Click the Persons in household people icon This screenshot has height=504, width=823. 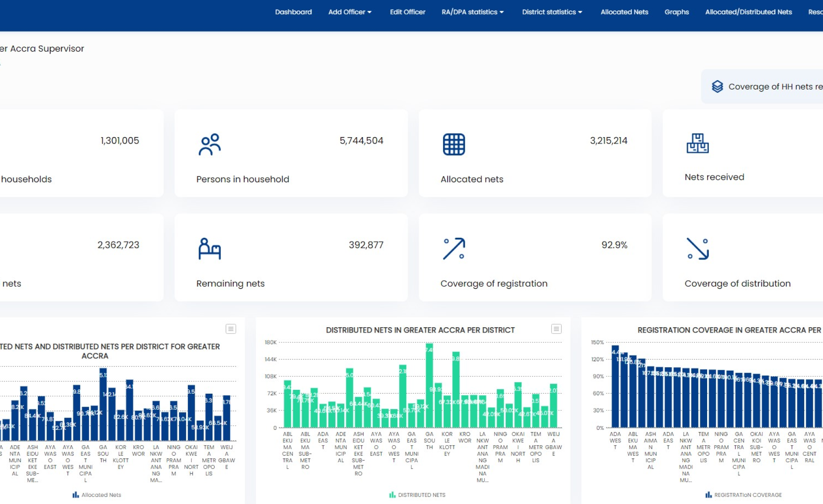[x=210, y=144]
